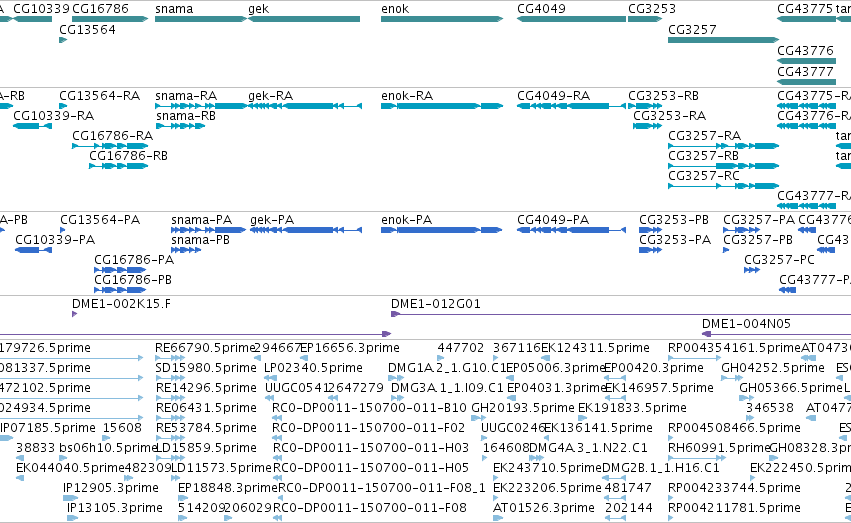
Task: Select the CG3253-PA protein glyph
Action: pos(650,250)
